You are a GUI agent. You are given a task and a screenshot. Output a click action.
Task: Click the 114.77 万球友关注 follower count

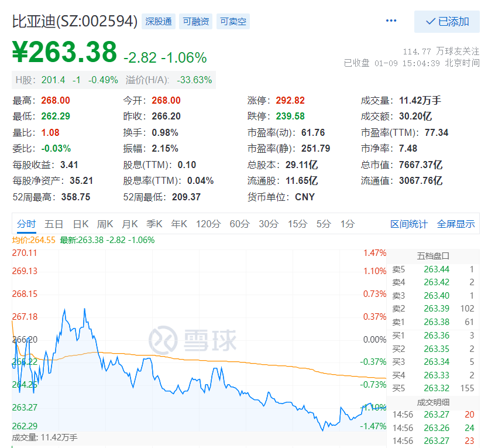coord(441,51)
